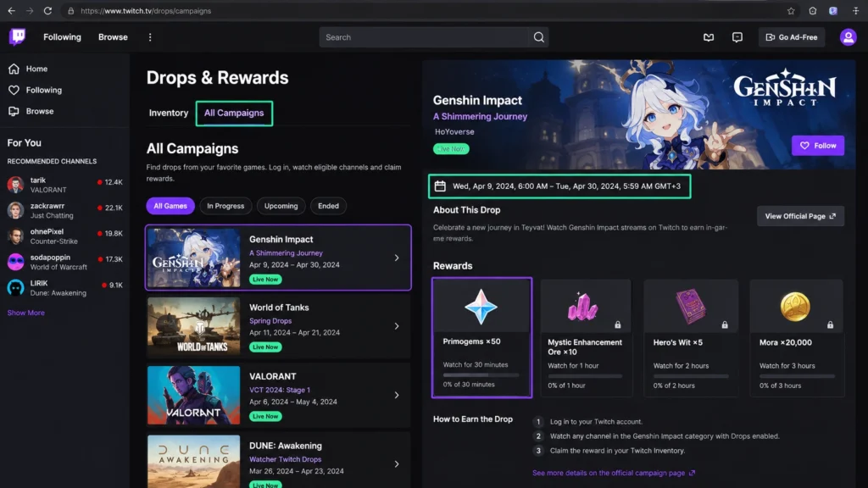Viewport: 868px width, 488px height.
Task: Click Mystic Enhancement Ore progress bar
Action: tap(585, 376)
